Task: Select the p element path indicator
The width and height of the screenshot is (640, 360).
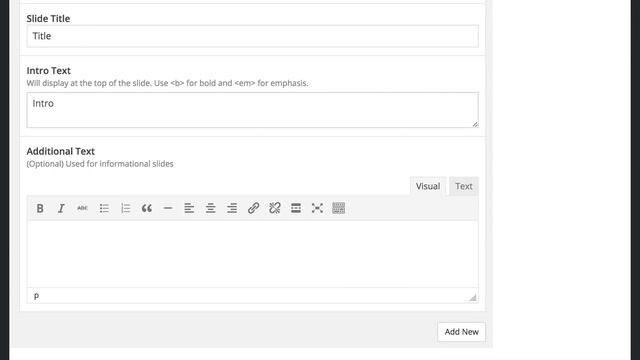Action: [x=36, y=296]
